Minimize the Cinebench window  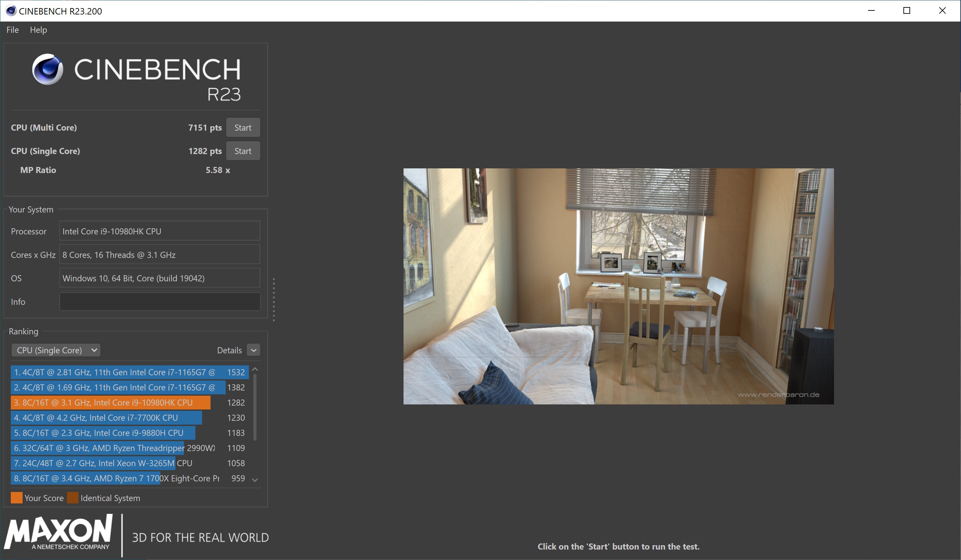[871, 11]
